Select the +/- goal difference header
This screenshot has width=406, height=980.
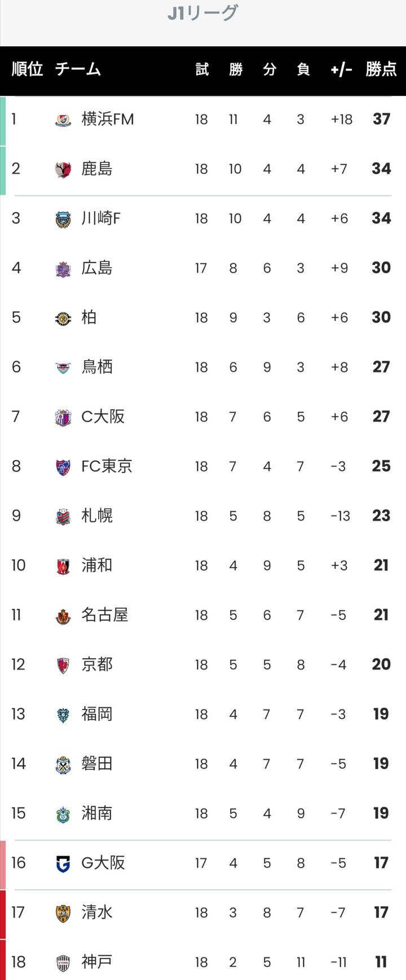[341, 69]
